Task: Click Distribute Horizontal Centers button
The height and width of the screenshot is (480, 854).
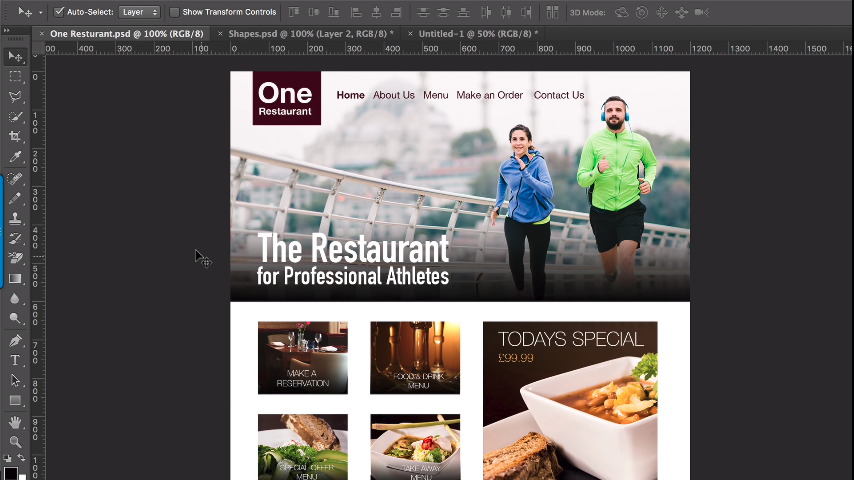Action: 506,12
